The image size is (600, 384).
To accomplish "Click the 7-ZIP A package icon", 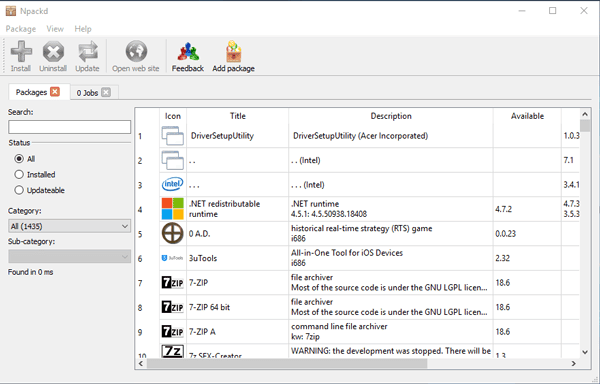I will pos(173,332).
